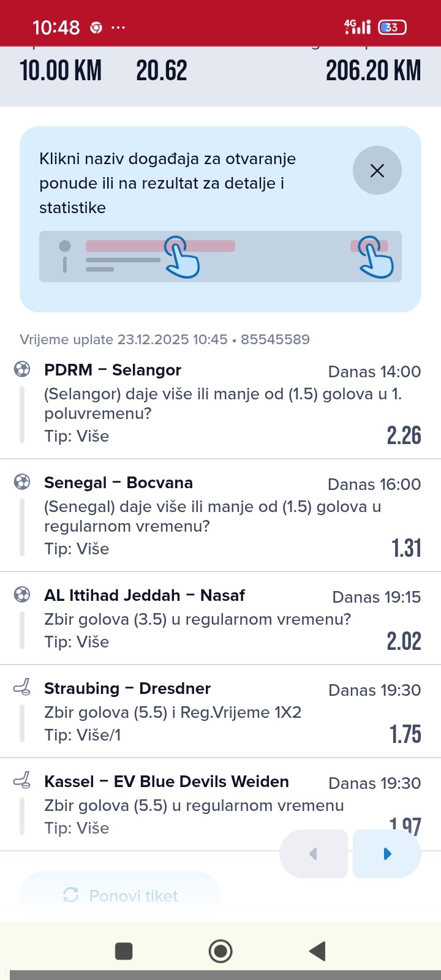Open AL Ittihad Jeddah – Nasaf event
The image size is (441, 980).
click(x=145, y=595)
